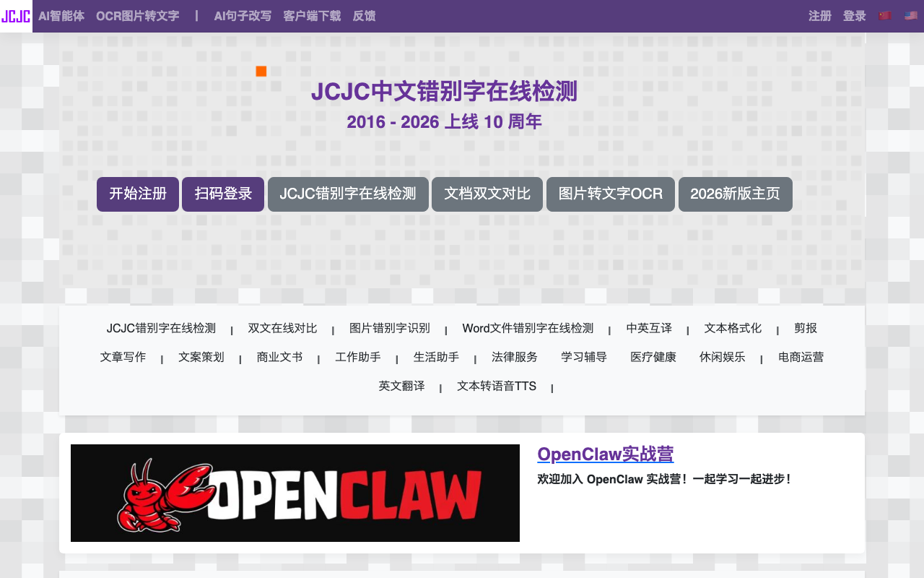Image resolution: width=924 pixels, height=578 pixels.
Task: Click the '2016 - 2026 上线 10 周年' subtitle
Action: [444, 121]
